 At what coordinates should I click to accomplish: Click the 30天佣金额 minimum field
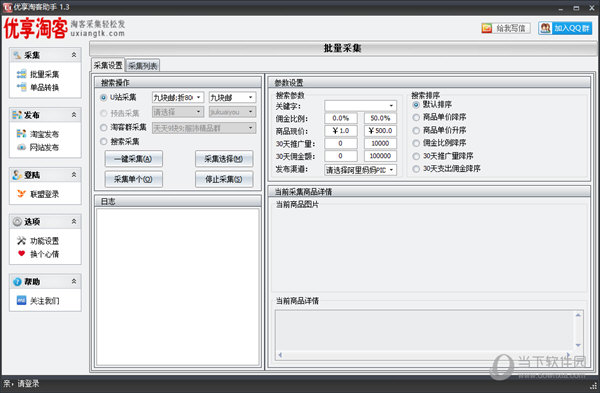tap(341, 156)
